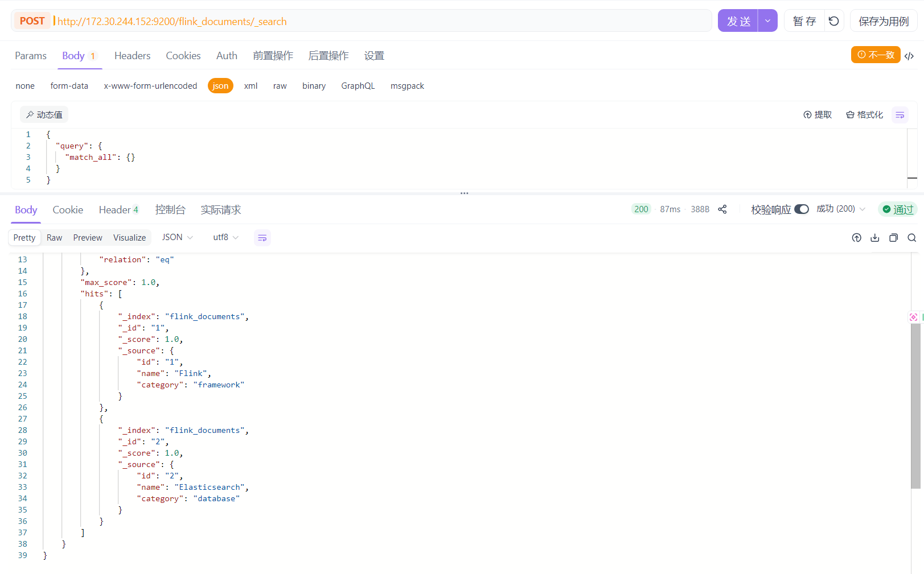Viewport: 924px width, 574px height.
Task: Toggle word wrap in response toolbar
Action: coord(262,238)
